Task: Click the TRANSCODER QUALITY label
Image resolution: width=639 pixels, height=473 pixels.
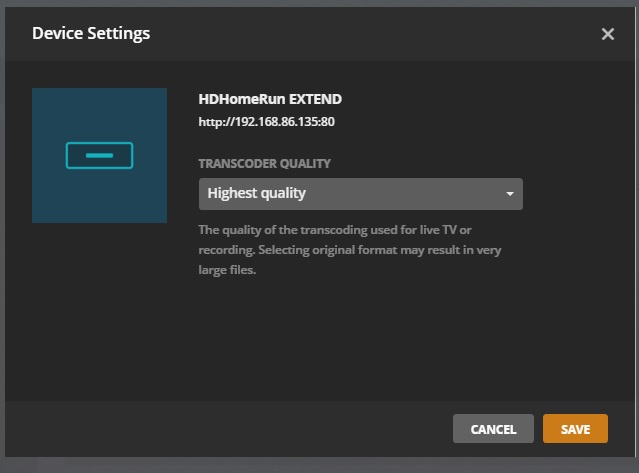Action: point(264,163)
